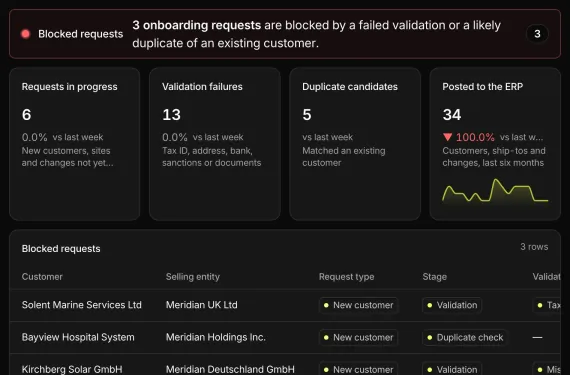Image resolution: width=570 pixels, height=375 pixels.
Task: Click the value 5 under Duplicate candidates
Action: point(307,115)
